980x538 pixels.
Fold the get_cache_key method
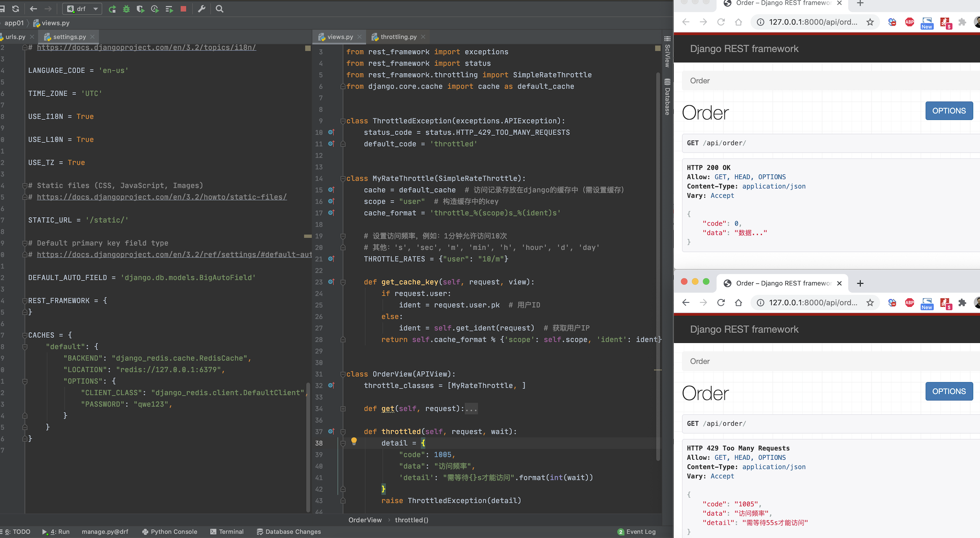[x=343, y=282]
